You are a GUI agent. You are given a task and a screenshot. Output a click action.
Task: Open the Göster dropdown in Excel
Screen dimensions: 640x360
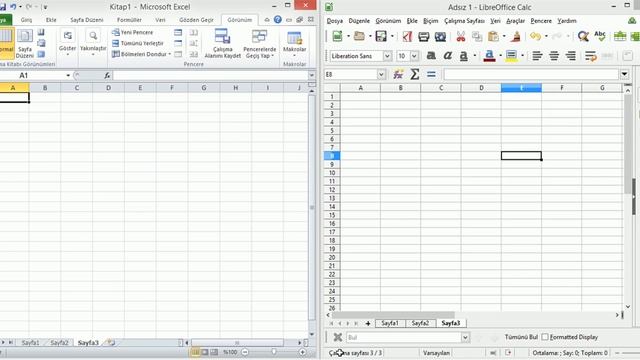[67, 42]
